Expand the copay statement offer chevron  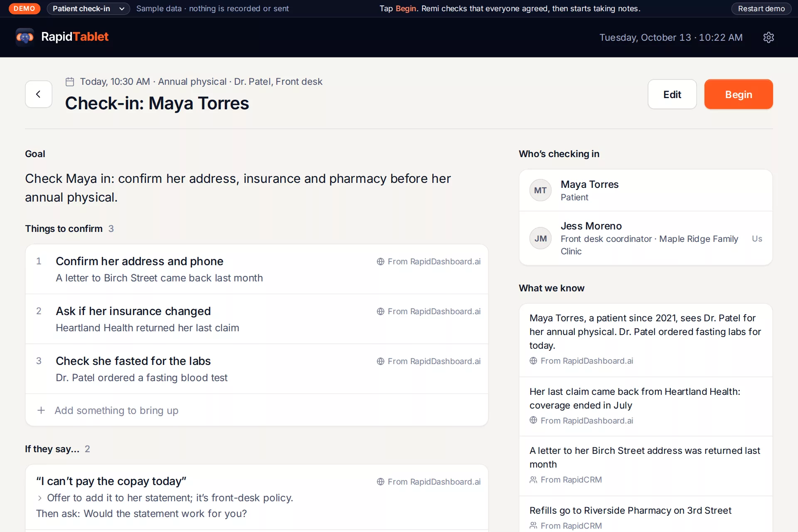(40, 498)
